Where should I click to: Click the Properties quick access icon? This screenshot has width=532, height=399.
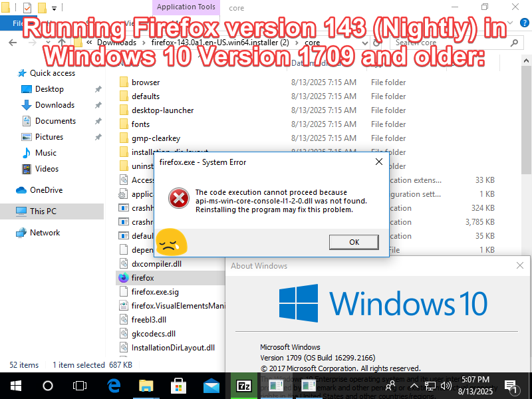(27, 7)
